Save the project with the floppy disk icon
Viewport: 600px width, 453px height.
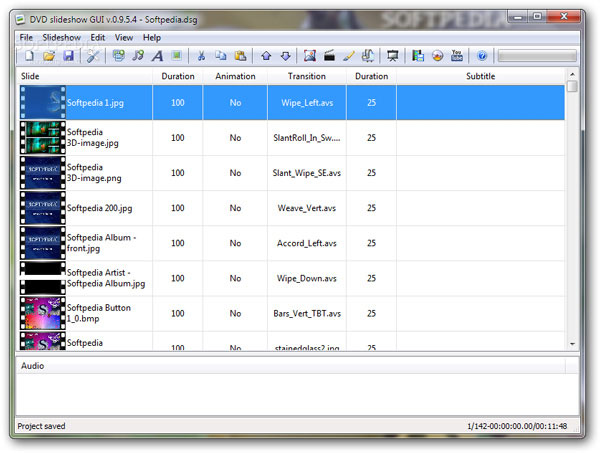68,56
